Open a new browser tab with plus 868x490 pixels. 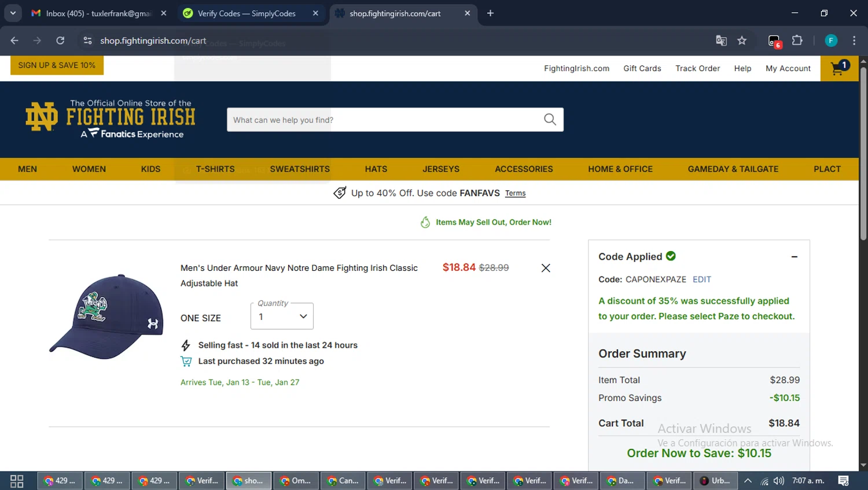[x=490, y=13]
